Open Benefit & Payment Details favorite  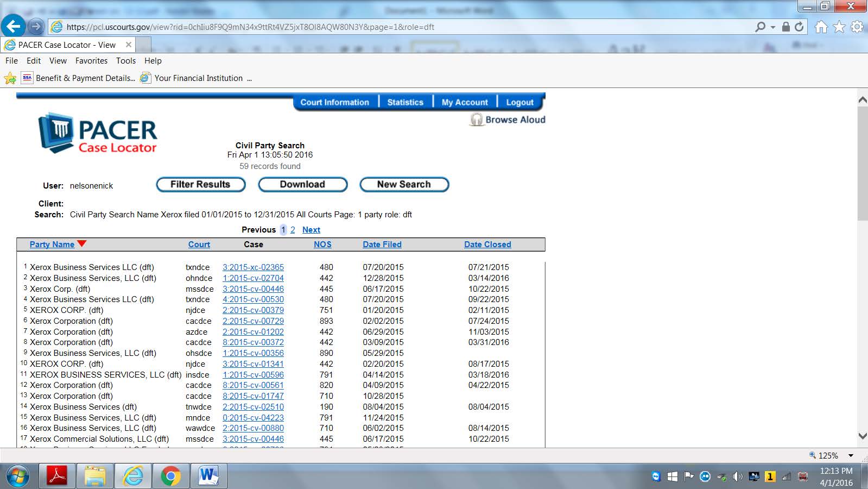point(78,78)
